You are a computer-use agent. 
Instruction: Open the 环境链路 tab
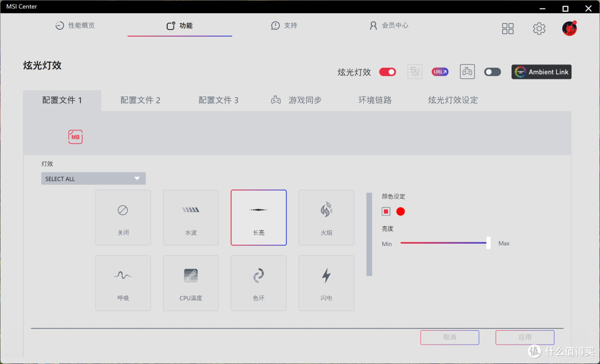coord(375,100)
